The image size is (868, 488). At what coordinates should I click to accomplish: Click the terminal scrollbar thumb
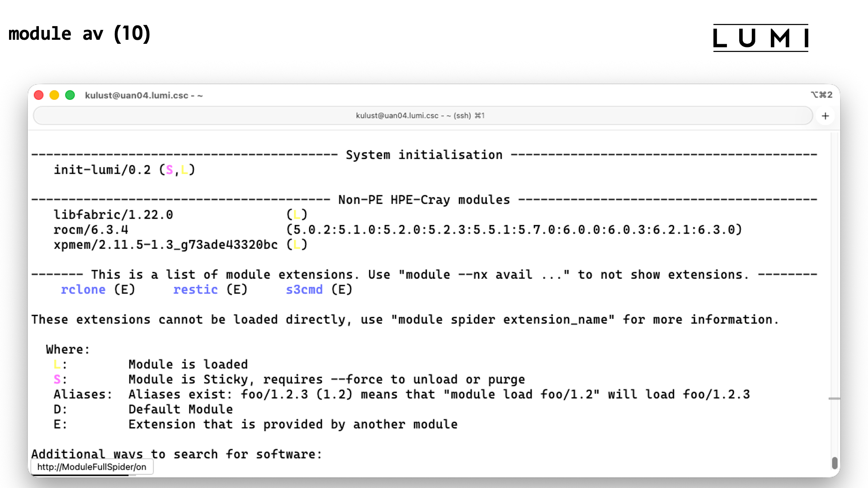point(835,463)
